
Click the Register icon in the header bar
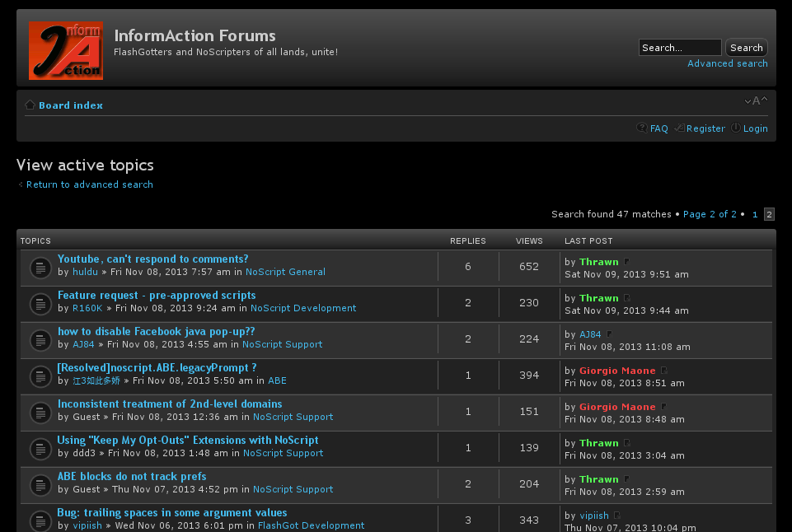tap(679, 128)
